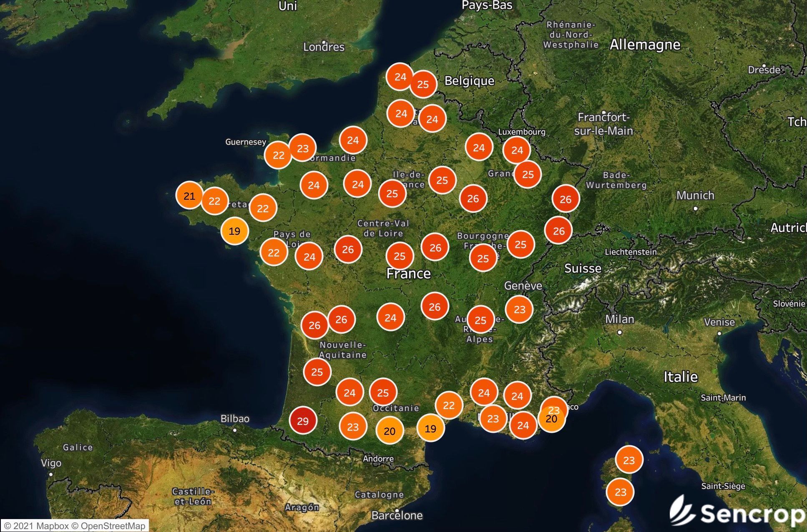807x532 pixels.
Task: Open the 23 marker below Genève
Action: (x=520, y=309)
